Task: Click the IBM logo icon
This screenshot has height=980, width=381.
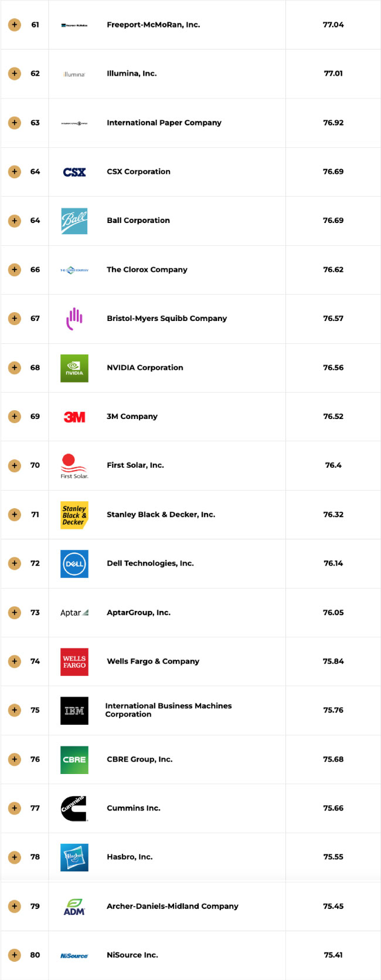Action: [x=74, y=711]
